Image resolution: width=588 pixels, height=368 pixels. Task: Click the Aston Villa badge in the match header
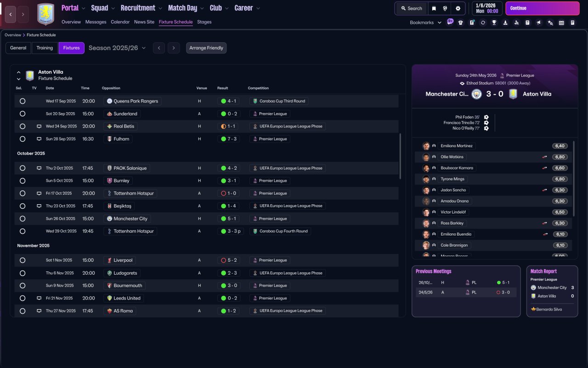click(x=513, y=94)
